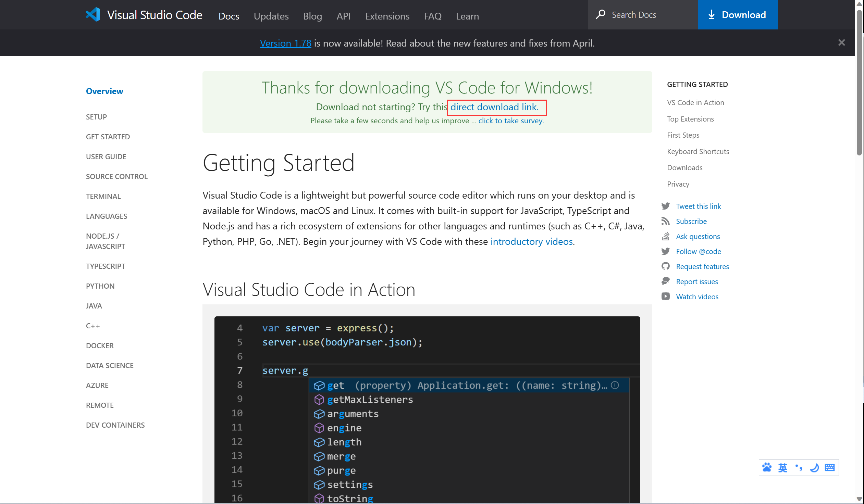Open the Docs tab in top navigation
The height and width of the screenshot is (504, 864).
(x=229, y=16)
